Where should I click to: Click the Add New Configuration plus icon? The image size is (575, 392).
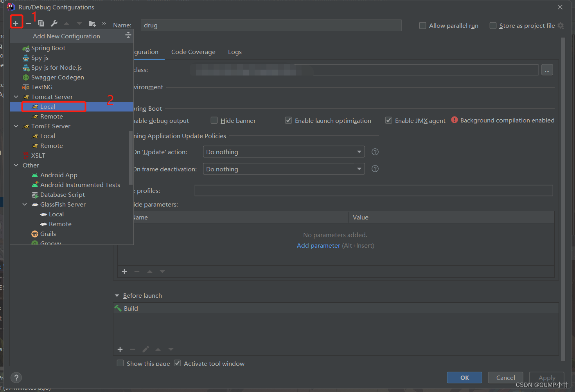coord(16,23)
